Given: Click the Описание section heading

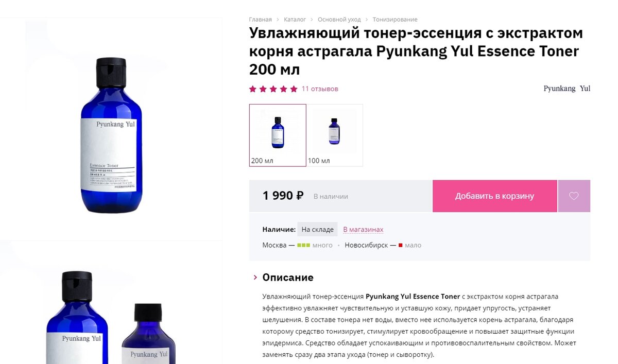Looking at the screenshot, I should coord(288,278).
